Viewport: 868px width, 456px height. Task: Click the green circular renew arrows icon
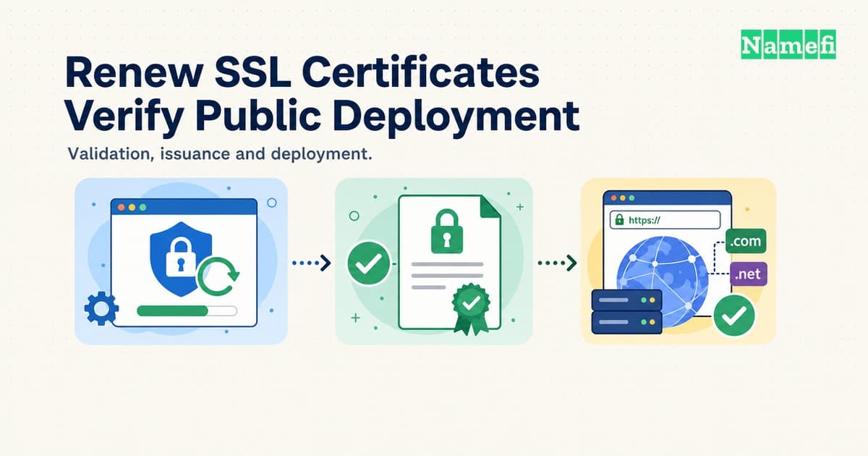click(219, 278)
